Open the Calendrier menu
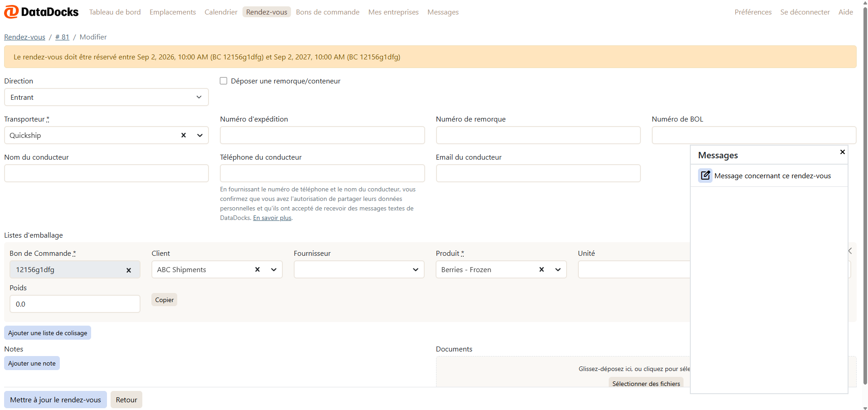Image resolution: width=868 pixels, height=410 pixels. (x=221, y=12)
